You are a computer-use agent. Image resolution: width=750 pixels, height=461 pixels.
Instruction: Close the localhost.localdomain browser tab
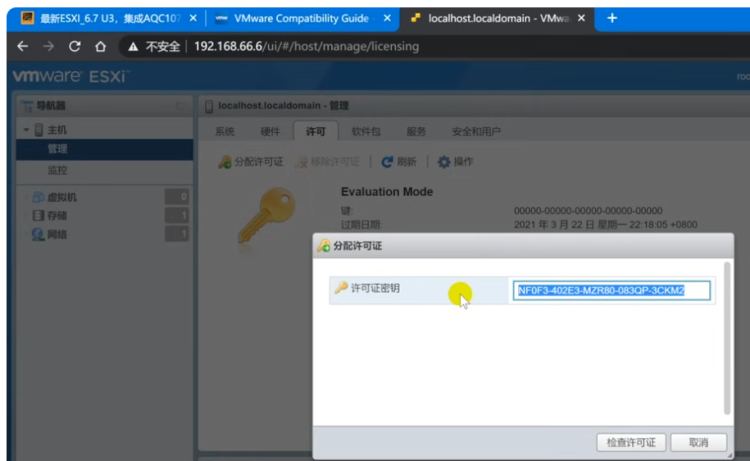[581, 18]
